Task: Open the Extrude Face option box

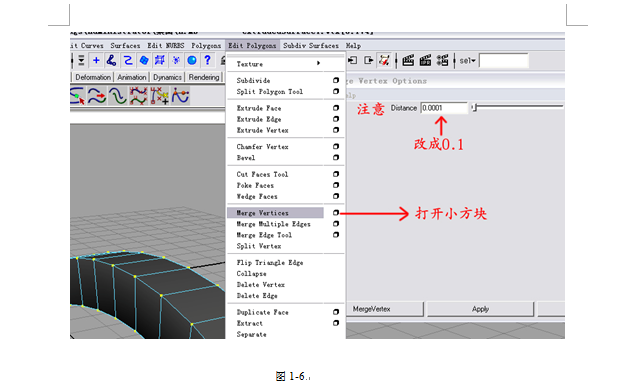Action: (336, 108)
